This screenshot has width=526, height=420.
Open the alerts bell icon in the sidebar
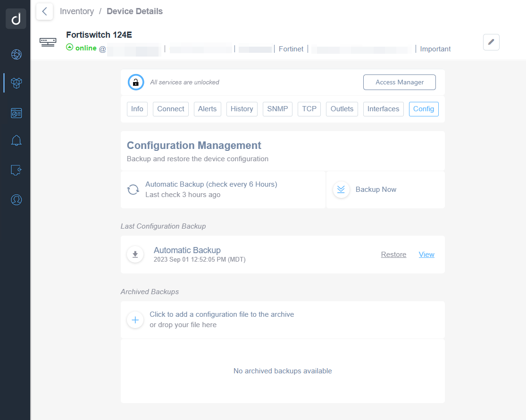16,141
